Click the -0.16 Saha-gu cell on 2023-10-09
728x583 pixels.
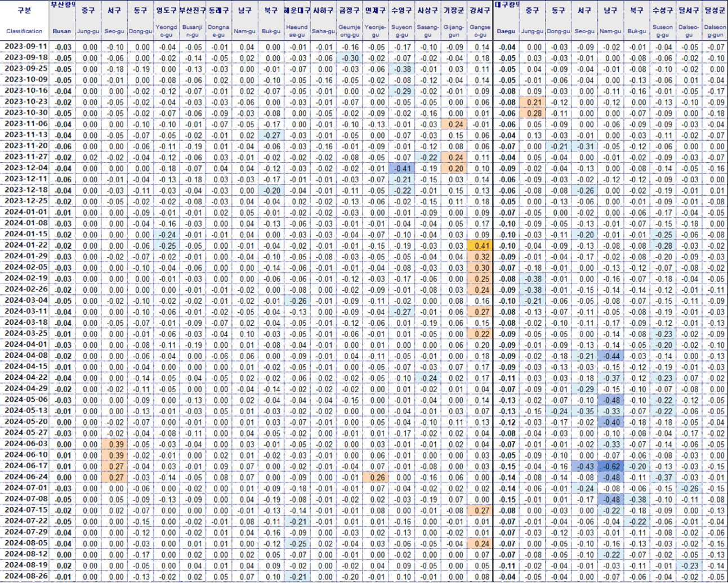(323, 80)
